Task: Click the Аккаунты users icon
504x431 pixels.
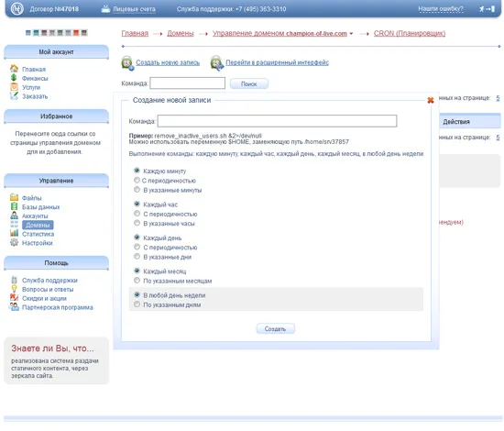Action: pyautogui.click(x=14, y=215)
